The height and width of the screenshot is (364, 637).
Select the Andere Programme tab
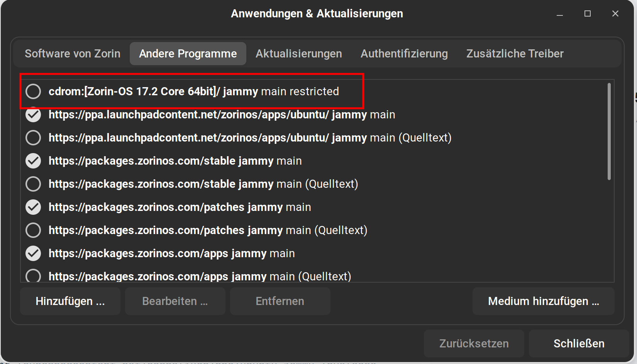click(188, 54)
